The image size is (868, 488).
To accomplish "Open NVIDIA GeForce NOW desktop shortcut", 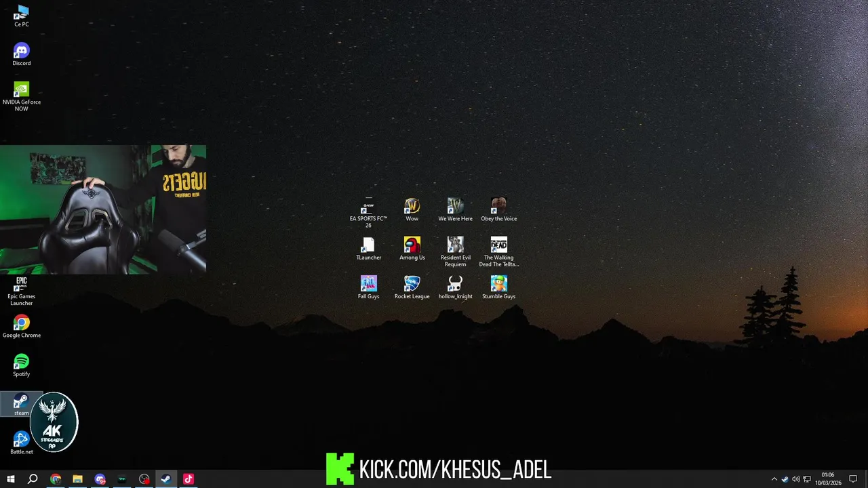I will [22, 96].
